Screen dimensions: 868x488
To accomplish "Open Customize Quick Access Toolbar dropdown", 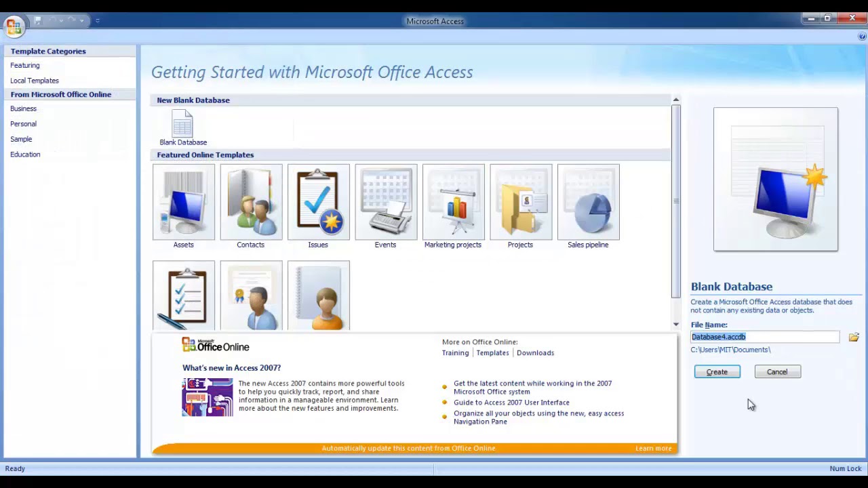I will click(98, 21).
